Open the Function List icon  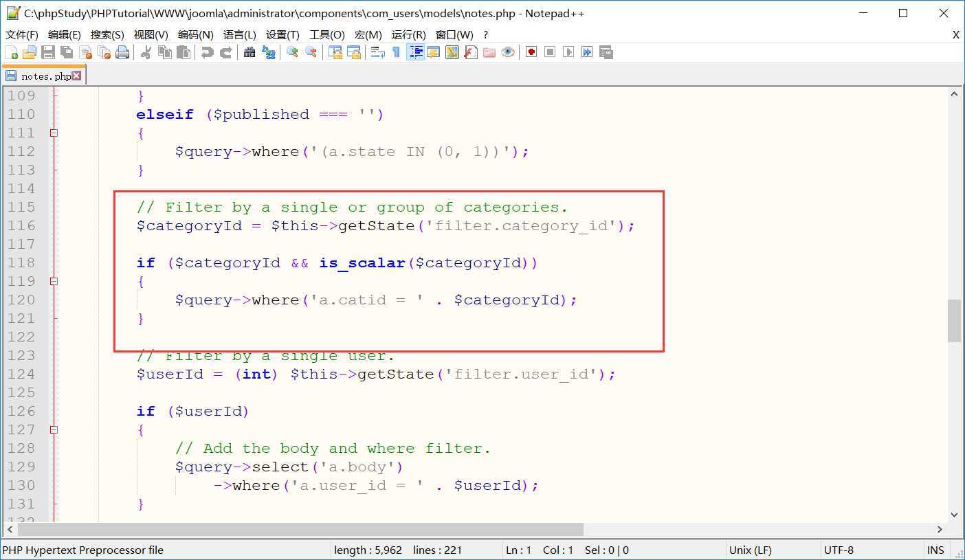pos(470,52)
